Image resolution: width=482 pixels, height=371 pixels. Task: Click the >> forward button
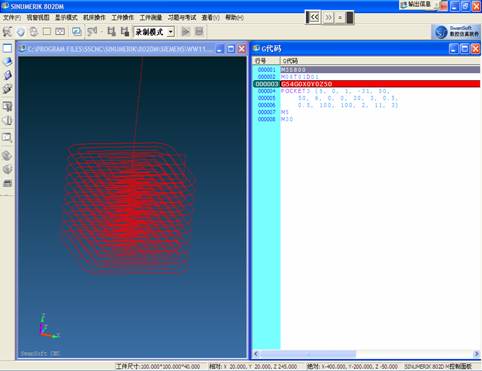pos(328,17)
